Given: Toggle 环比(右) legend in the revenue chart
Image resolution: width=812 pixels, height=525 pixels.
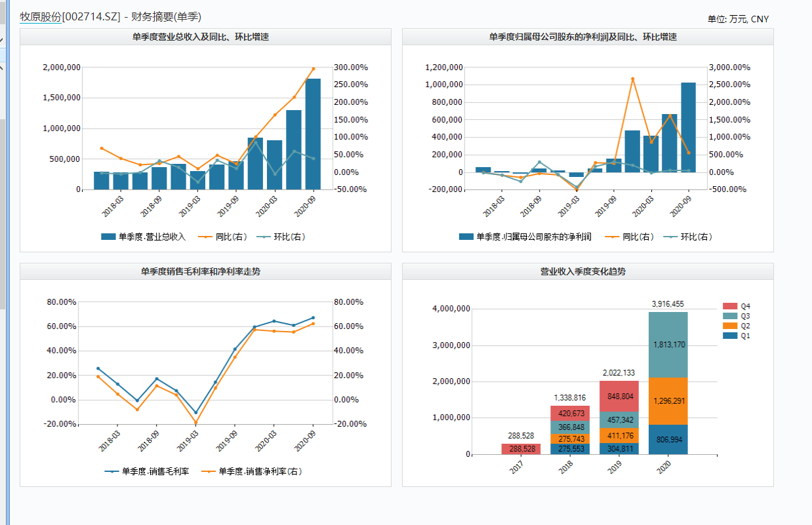Looking at the screenshot, I should (x=281, y=237).
